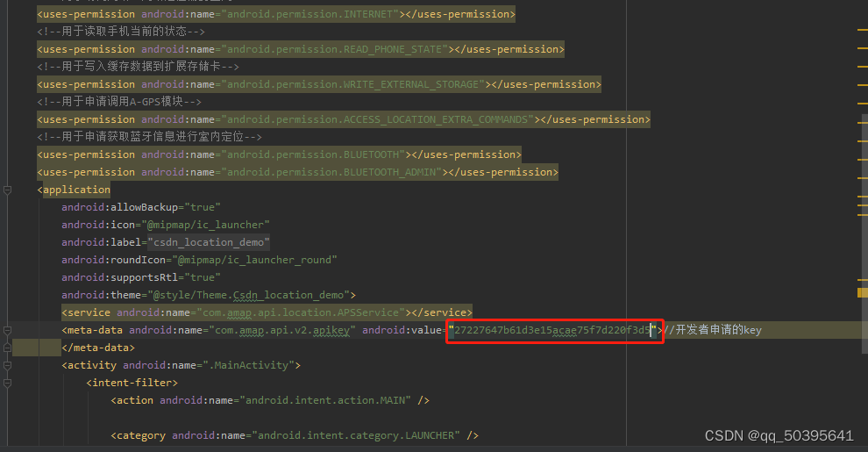Click the '@mipmap/ic_launcher' icon value
This screenshot has height=452, width=868.
click(x=205, y=225)
